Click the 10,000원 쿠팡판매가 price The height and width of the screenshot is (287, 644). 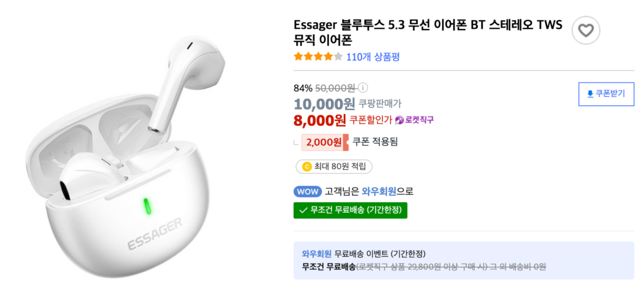tap(324, 103)
